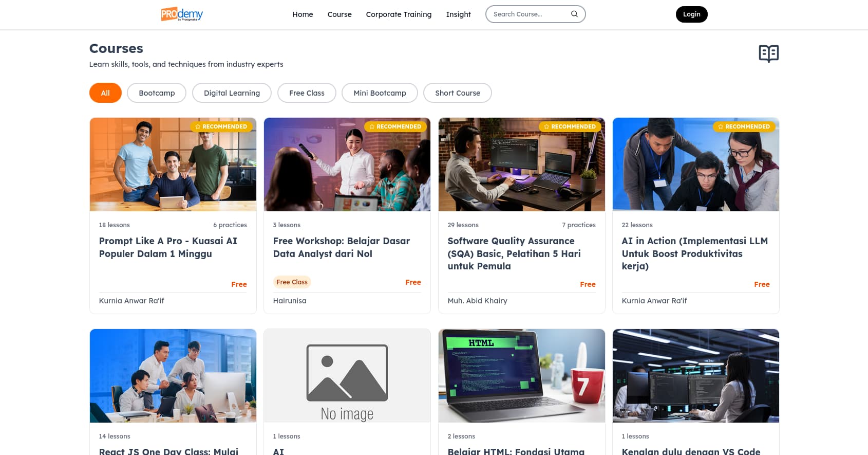Select the Mini Bootcamp filter
This screenshot has height=455, width=868.
click(x=380, y=93)
